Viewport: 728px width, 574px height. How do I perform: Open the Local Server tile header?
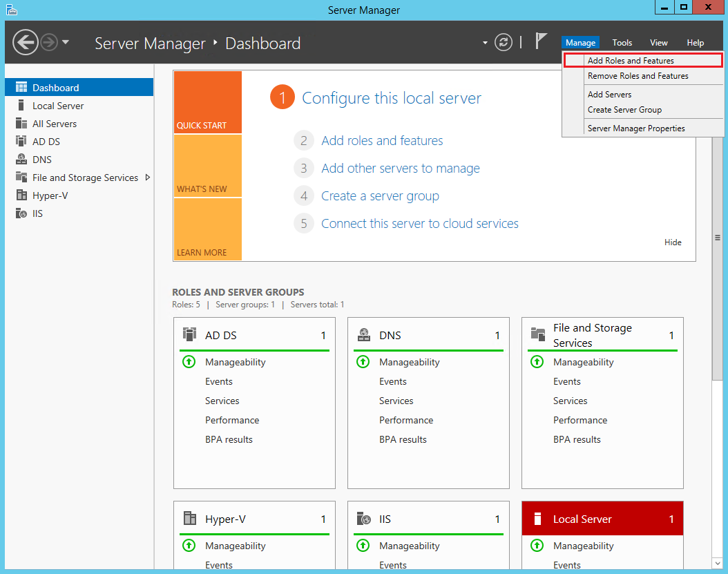(603, 518)
